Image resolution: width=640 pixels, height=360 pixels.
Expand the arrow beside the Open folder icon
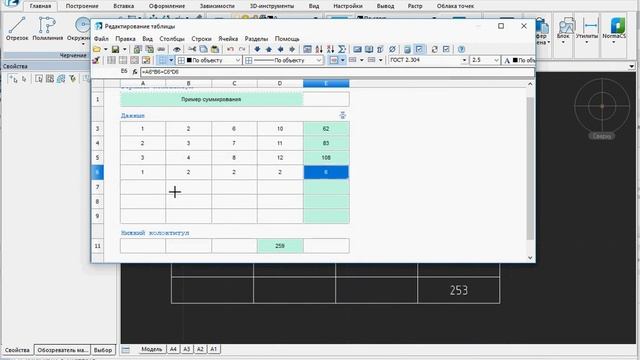(x=105, y=49)
